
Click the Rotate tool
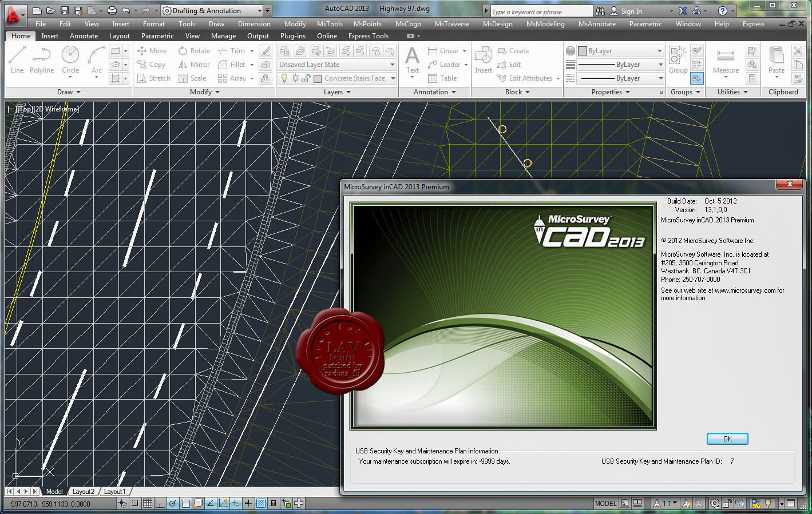pos(194,51)
